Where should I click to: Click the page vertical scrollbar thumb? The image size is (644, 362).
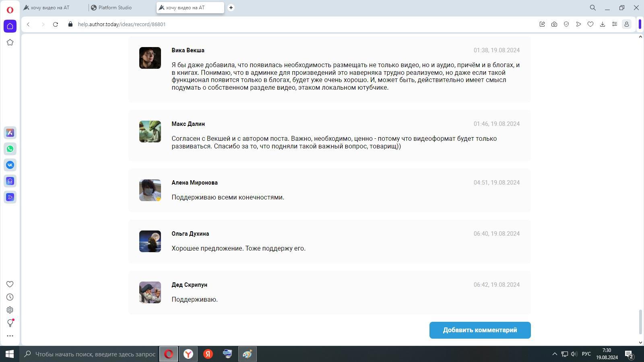point(640,322)
